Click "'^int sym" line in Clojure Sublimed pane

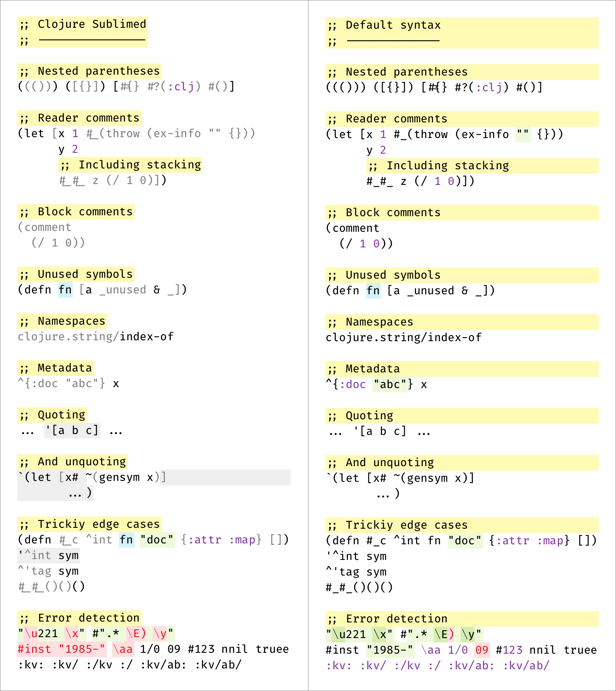click(48, 556)
